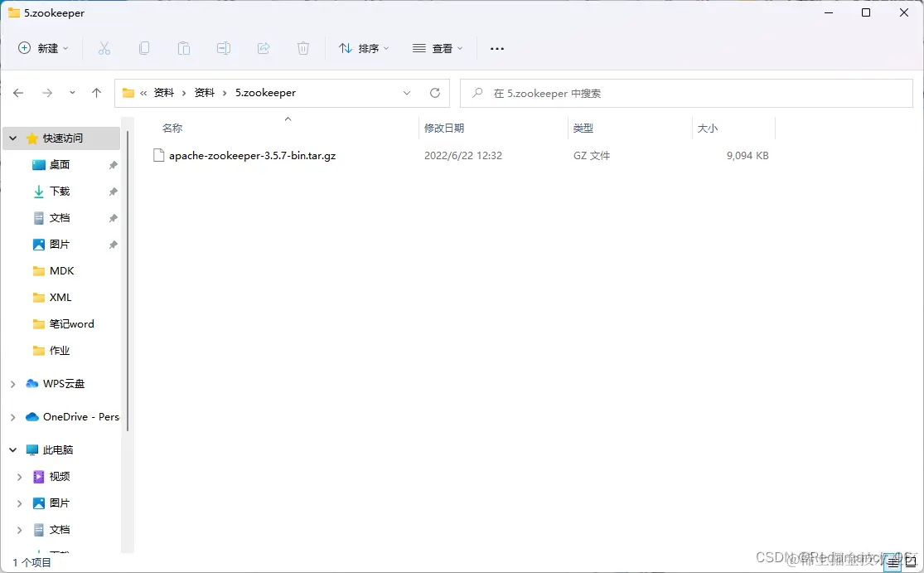The image size is (924, 573).
Task: Click the Share icon in the toolbar
Action: (264, 48)
